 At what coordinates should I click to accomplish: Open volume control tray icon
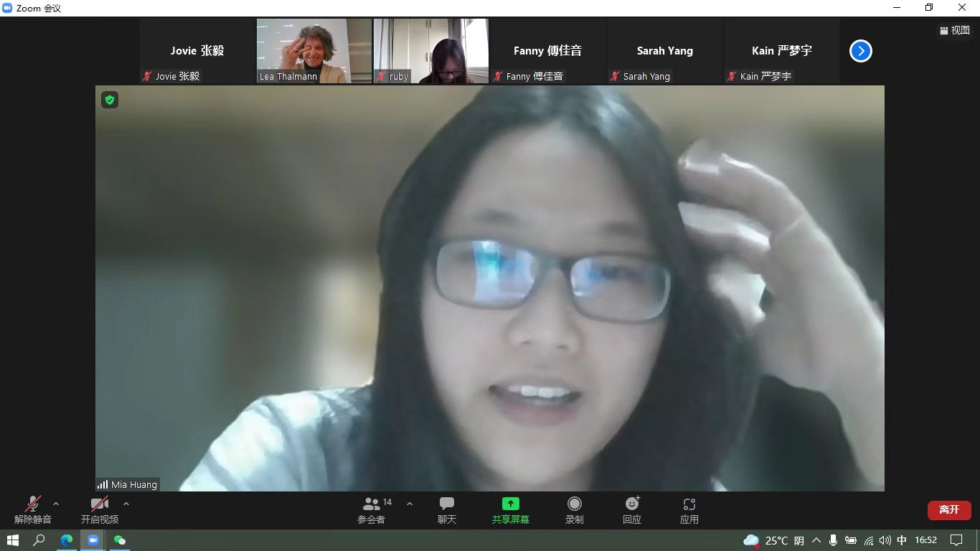[x=885, y=540]
